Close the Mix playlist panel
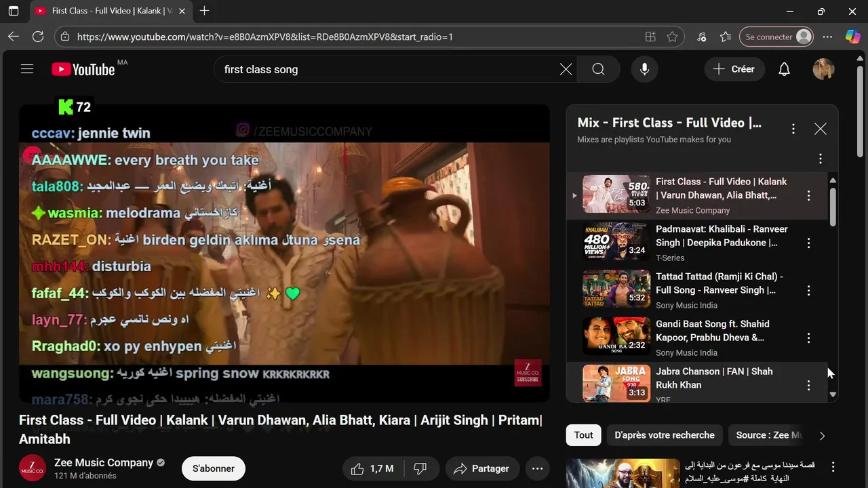868x488 pixels. click(820, 129)
